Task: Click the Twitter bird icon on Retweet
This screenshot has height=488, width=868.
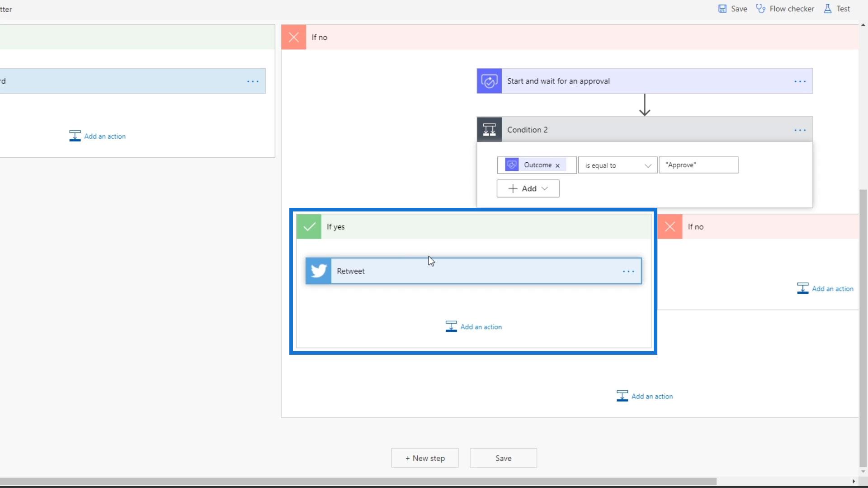Action: click(318, 271)
